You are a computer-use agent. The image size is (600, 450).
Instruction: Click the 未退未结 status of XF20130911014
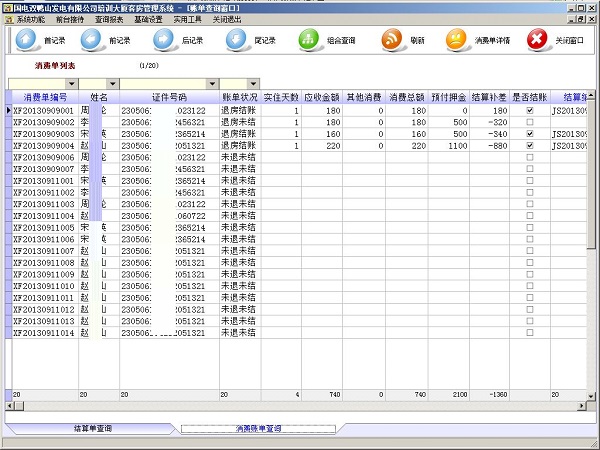coord(240,333)
